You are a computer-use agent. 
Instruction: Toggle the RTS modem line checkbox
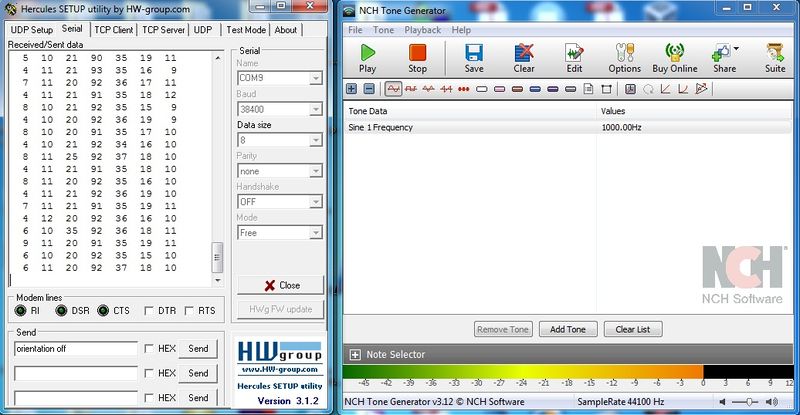189,311
